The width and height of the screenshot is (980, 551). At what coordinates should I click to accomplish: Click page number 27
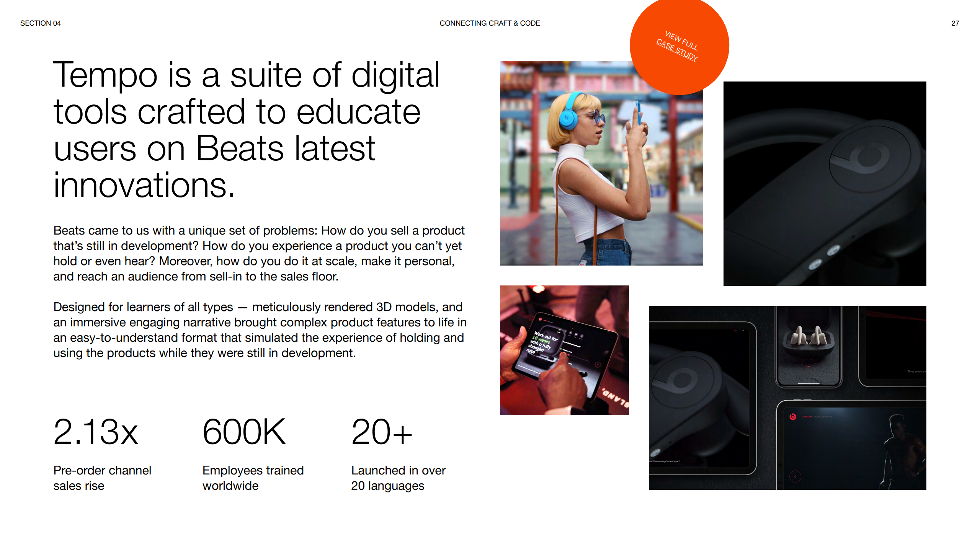[955, 23]
